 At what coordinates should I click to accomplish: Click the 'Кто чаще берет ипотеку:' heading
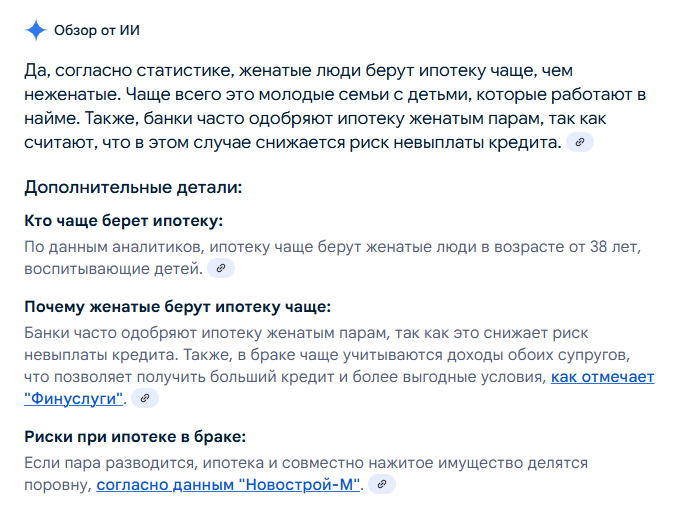[124, 220]
